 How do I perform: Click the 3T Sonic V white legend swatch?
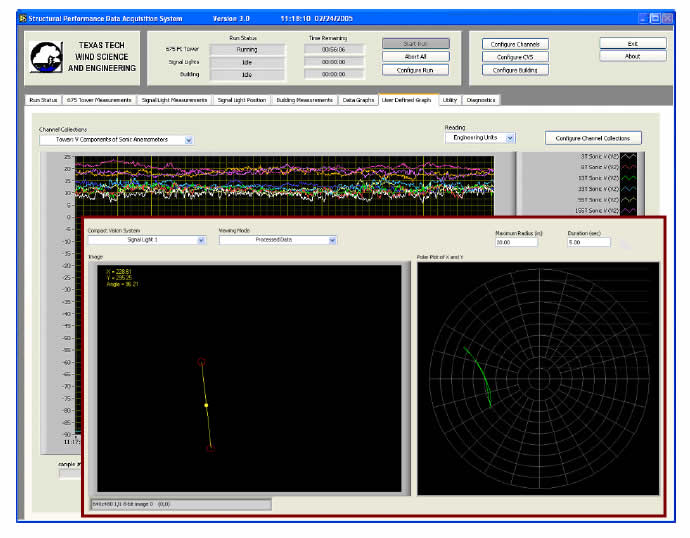(628, 157)
